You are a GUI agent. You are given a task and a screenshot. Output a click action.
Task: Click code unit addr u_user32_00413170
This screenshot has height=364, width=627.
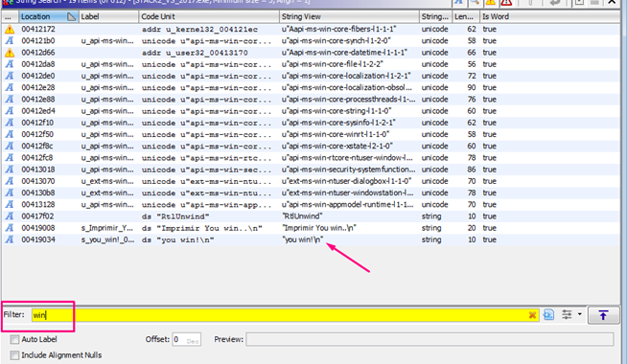click(x=195, y=53)
